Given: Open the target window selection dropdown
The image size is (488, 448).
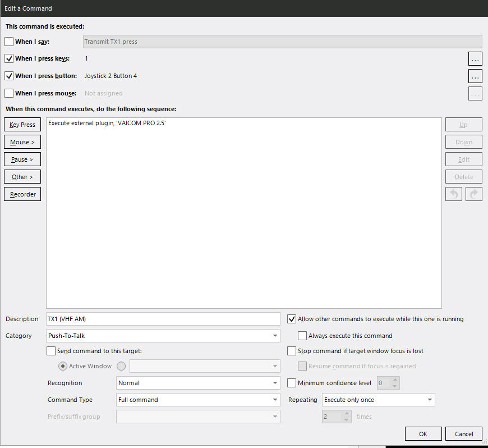Looking at the screenshot, I should [205, 366].
